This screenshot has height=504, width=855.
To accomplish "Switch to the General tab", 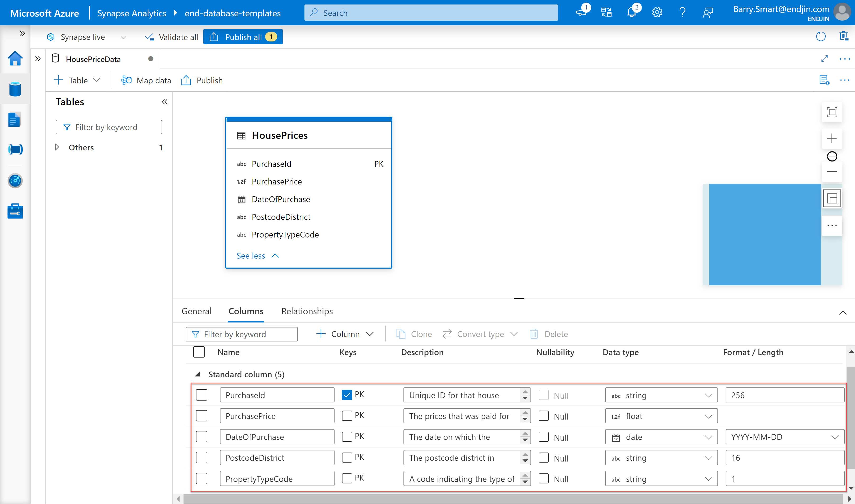I will tap(197, 310).
